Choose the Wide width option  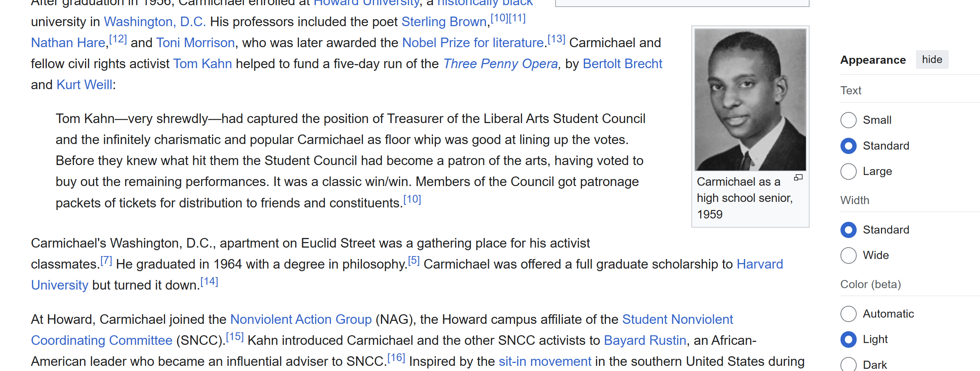pyautogui.click(x=848, y=255)
